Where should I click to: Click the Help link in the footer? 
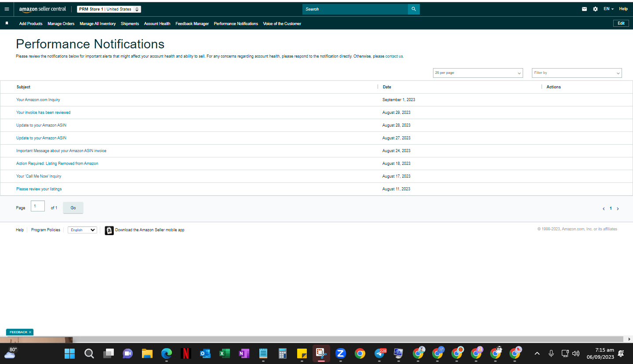click(x=20, y=230)
